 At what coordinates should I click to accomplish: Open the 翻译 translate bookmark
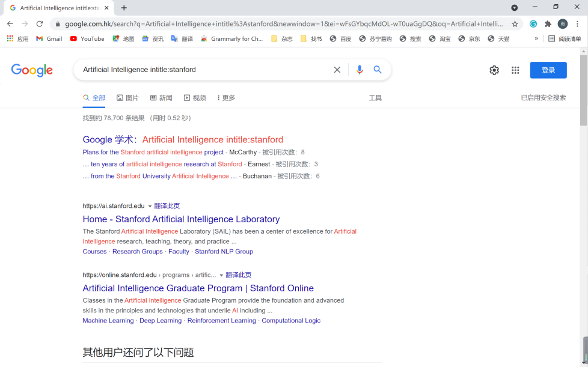click(x=182, y=38)
